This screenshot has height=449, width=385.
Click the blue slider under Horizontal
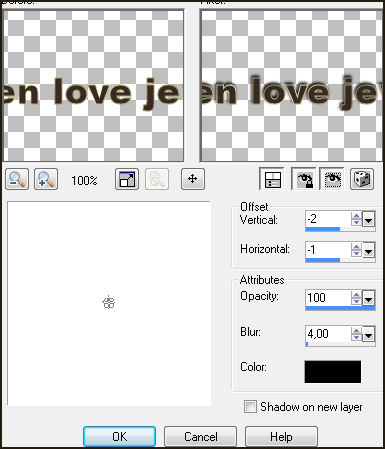pyautogui.click(x=340, y=260)
